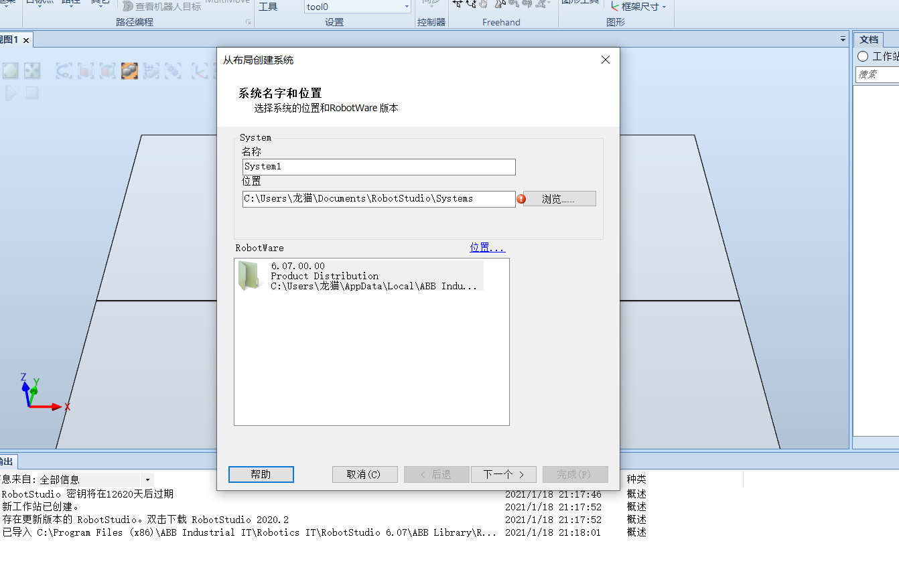This screenshot has height=588, width=899.
Task: Select the Mechanism Selection level icon
Action: 151,71
